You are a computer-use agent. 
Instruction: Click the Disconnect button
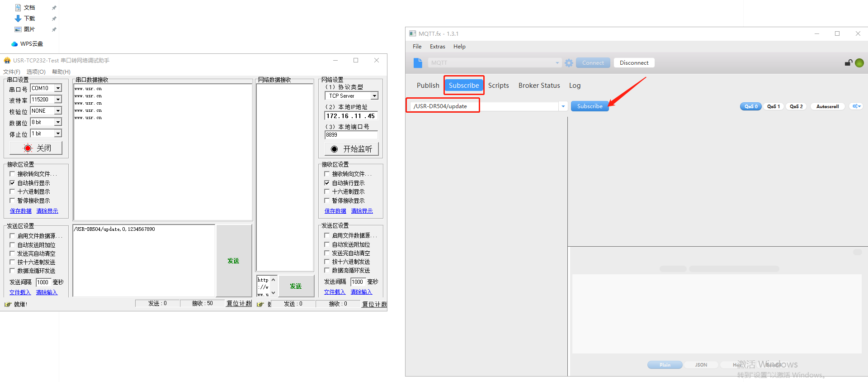[634, 63]
